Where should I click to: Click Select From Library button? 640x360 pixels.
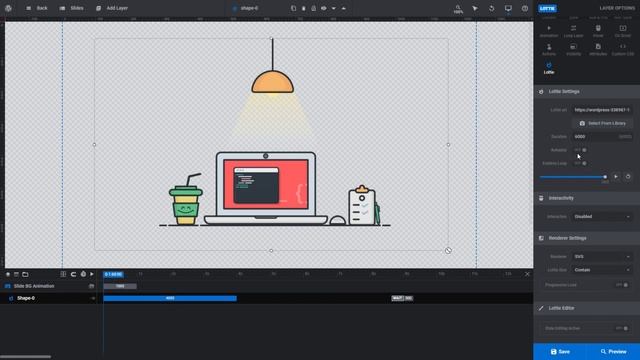point(602,123)
